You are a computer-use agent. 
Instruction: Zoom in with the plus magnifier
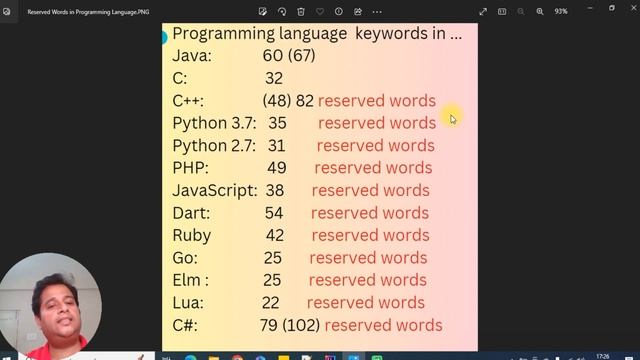click(540, 12)
